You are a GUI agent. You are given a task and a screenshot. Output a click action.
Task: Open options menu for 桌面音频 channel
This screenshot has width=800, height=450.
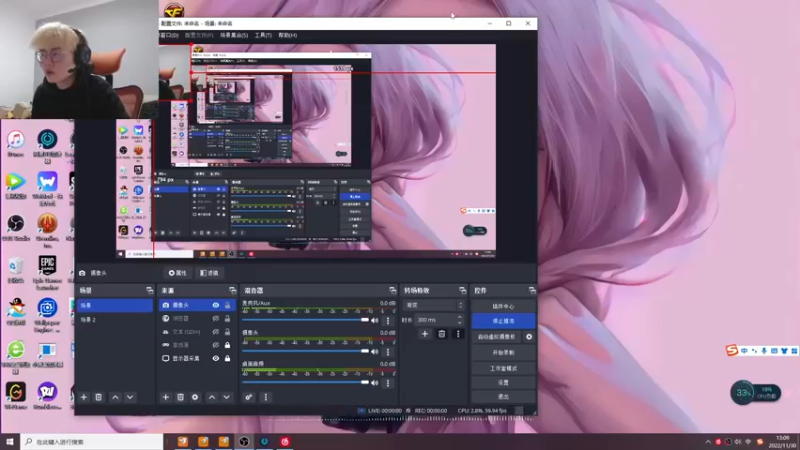pyautogui.click(x=388, y=383)
